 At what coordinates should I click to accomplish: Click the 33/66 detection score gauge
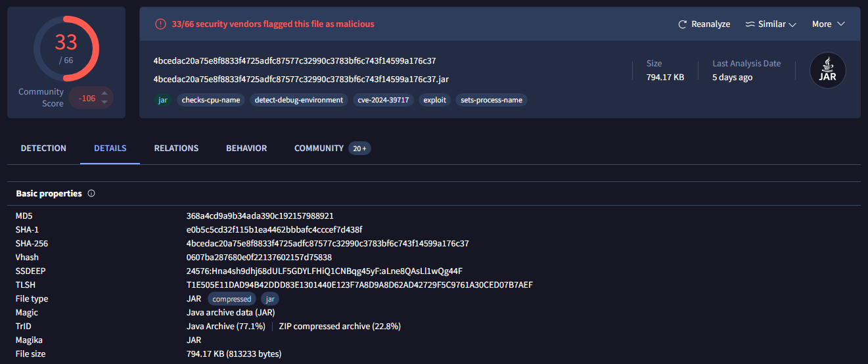point(66,48)
